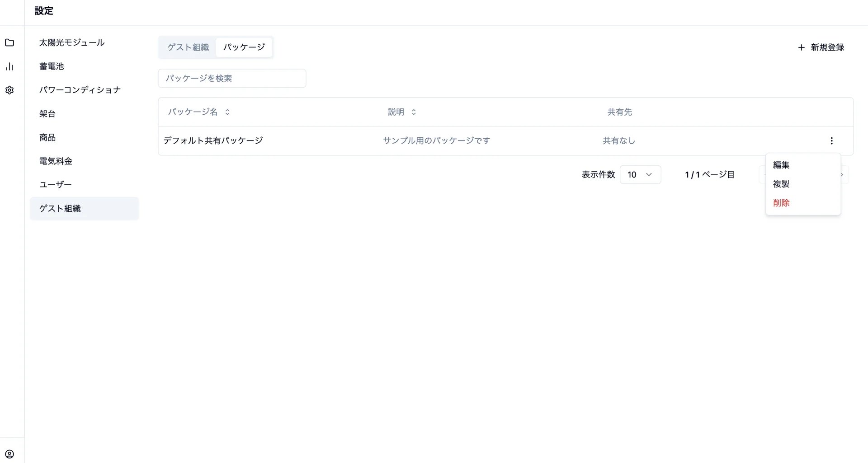This screenshot has height=463, width=868.
Task: Select ゲスト組織 in the settings sidebar
Action: (x=84, y=209)
